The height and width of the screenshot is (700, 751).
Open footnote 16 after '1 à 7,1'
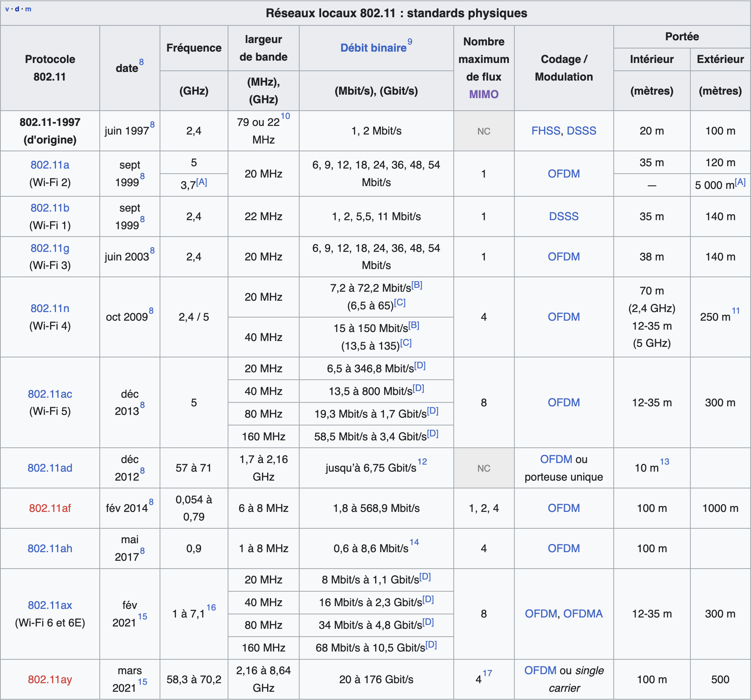211,608
